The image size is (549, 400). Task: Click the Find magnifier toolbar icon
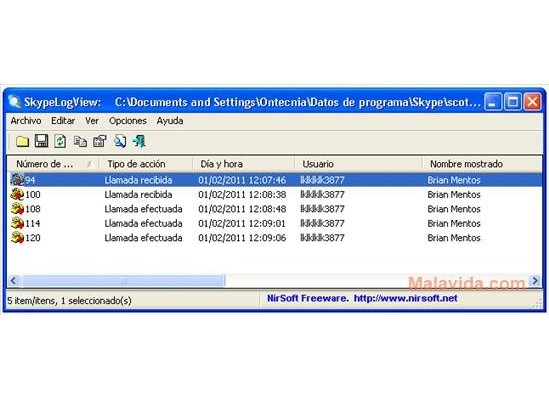tap(120, 141)
